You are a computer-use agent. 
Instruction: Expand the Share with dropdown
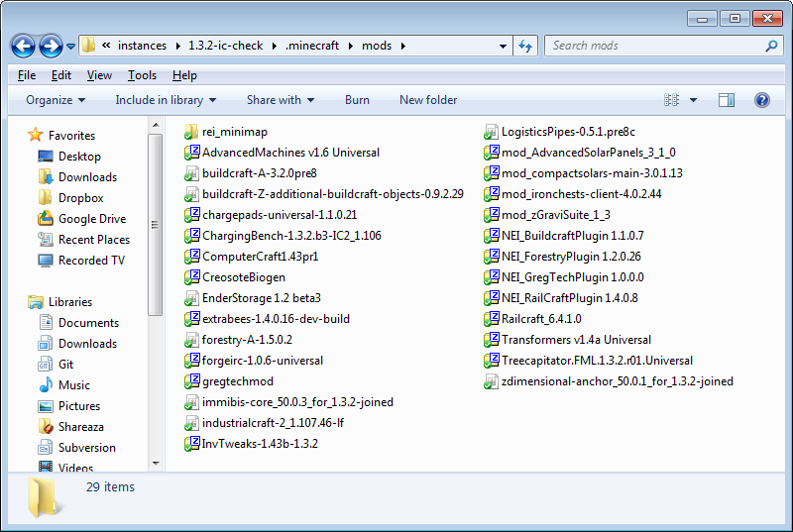(280, 100)
